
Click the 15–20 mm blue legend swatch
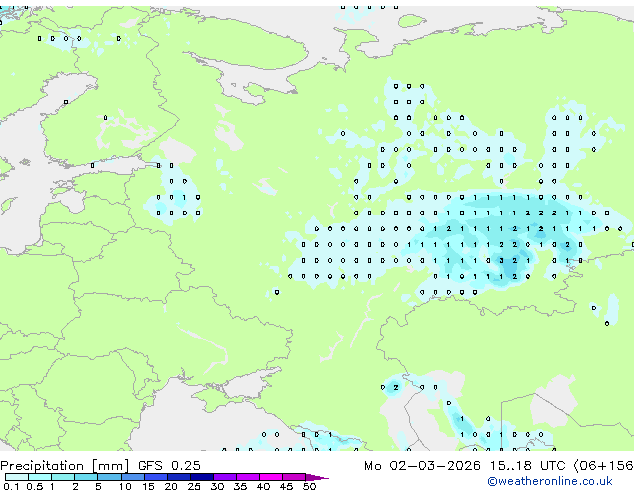coord(155,477)
